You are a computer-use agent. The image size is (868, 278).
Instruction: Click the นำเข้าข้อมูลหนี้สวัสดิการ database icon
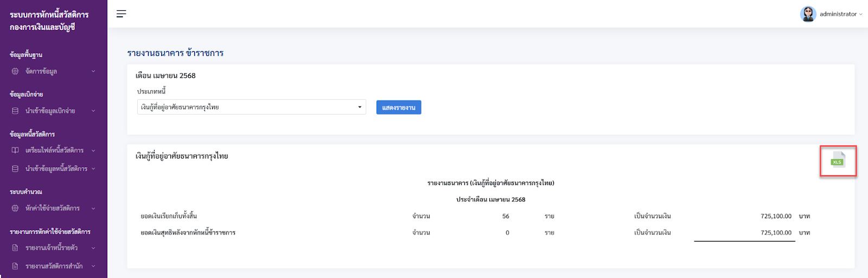coord(15,169)
